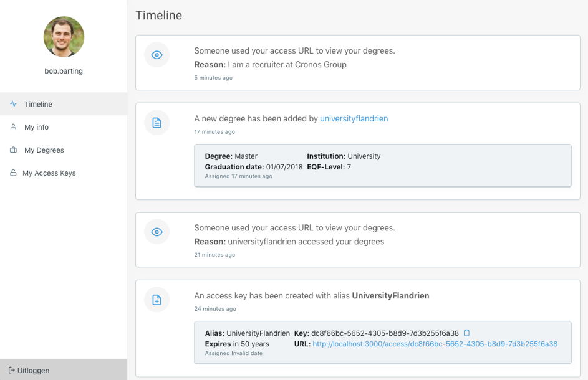The height and width of the screenshot is (380, 588).
Task: Copy the access key with clipboard icon
Action: tap(466, 333)
